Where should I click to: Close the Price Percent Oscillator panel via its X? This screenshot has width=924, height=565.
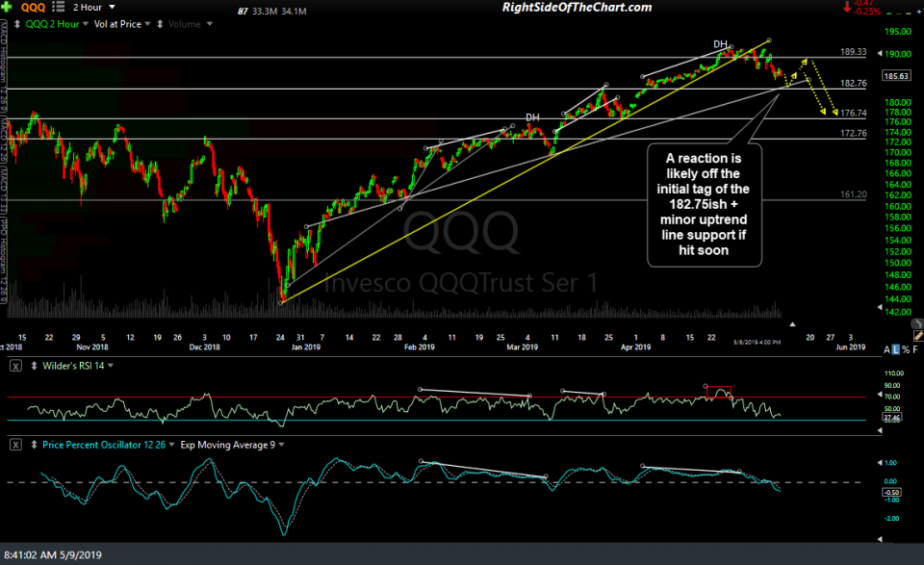[14, 445]
